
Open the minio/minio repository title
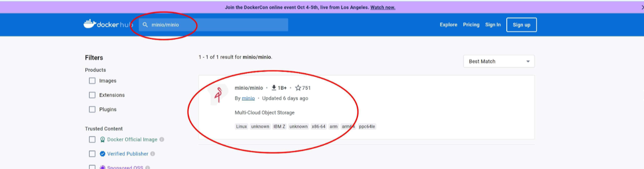249,88
